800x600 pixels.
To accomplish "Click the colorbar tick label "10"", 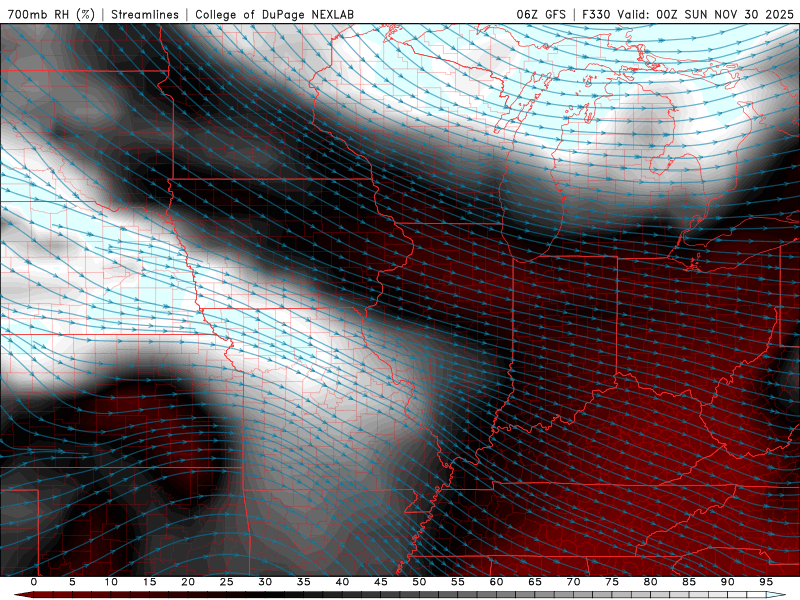I will [x=111, y=582].
